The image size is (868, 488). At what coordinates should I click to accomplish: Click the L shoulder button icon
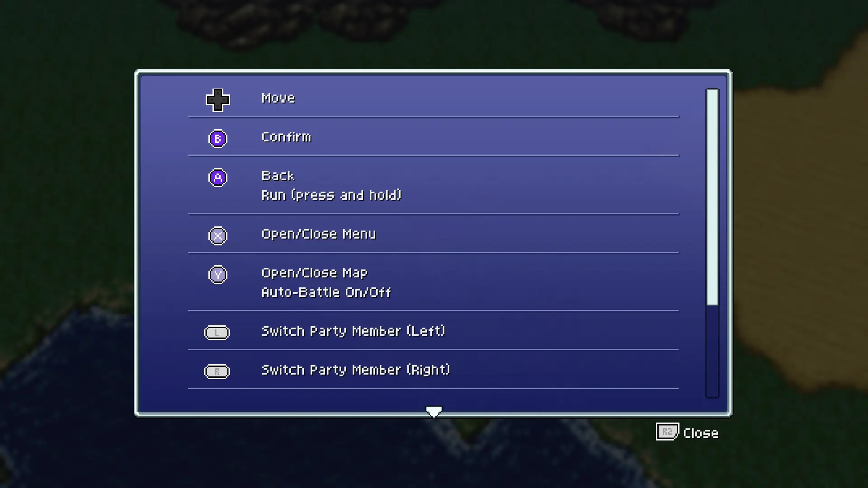217,333
